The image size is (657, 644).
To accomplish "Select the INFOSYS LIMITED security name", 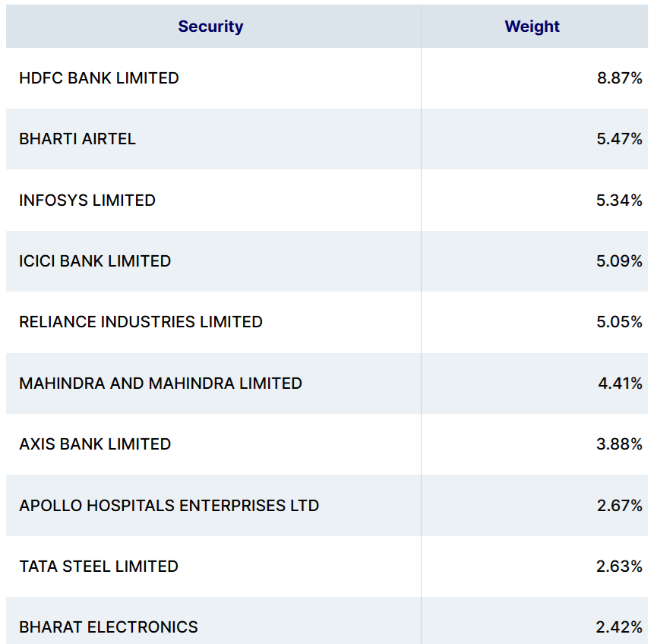I will click(x=87, y=200).
